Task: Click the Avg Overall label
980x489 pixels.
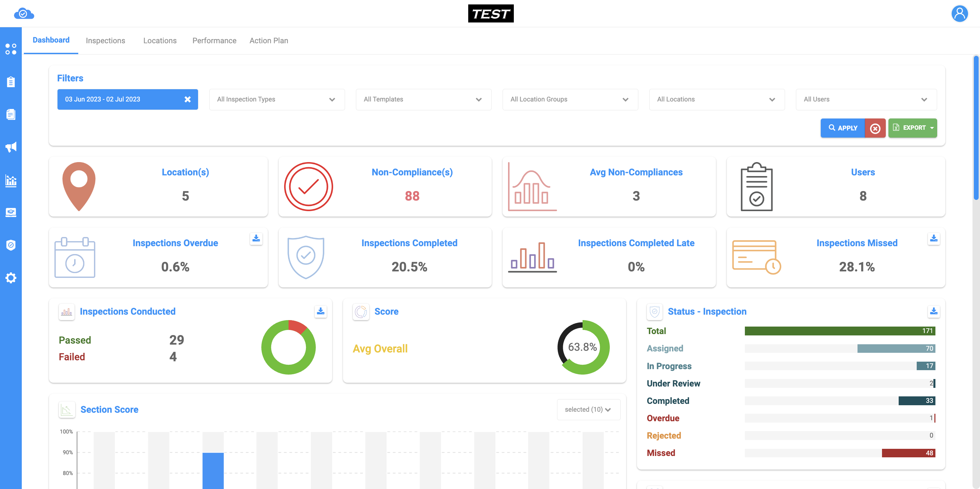Action: point(380,348)
